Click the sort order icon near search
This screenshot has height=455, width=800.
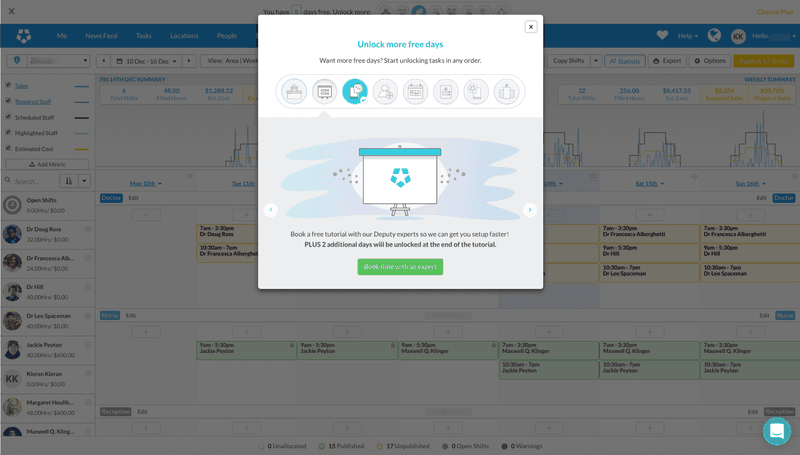(69, 181)
